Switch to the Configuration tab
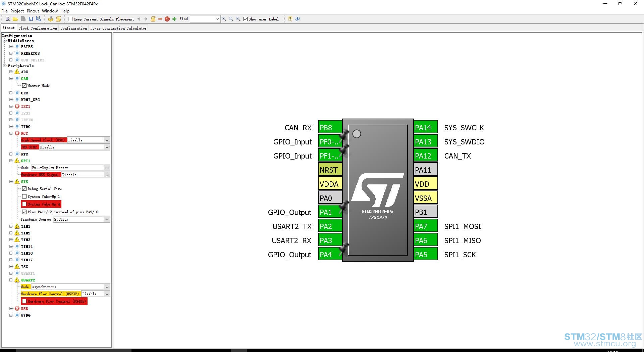This screenshot has width=644, height=352. tap(74, 28)
